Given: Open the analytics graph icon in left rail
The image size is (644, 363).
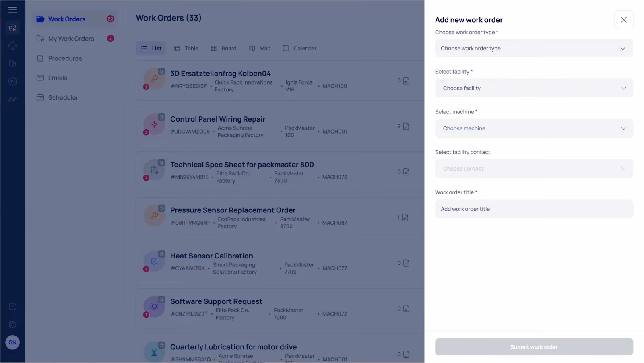Looking at the screenshot, I should point(12,99).
